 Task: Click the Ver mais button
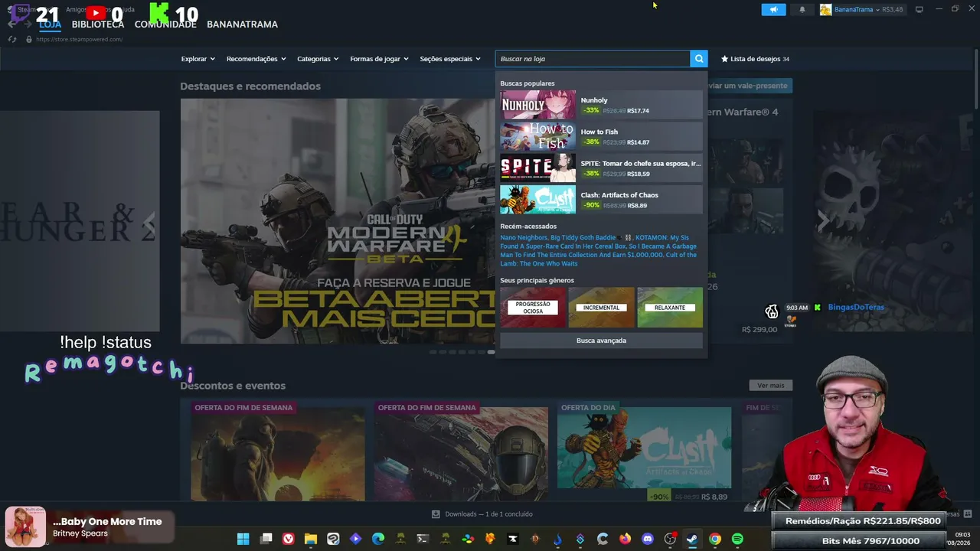770,385
